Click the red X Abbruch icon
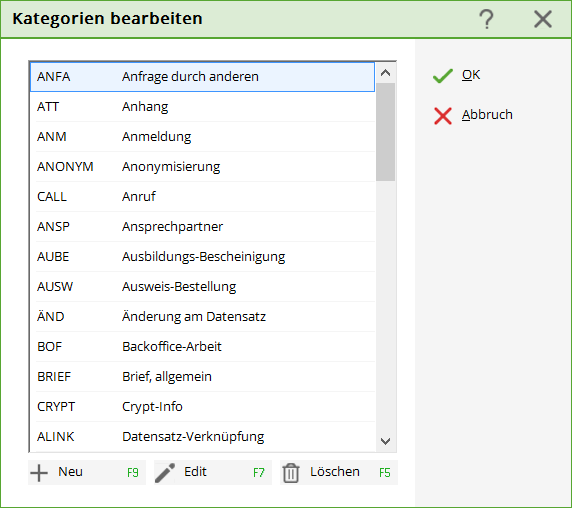This screenshot has height=508, width=572. (x=443, y=116)
